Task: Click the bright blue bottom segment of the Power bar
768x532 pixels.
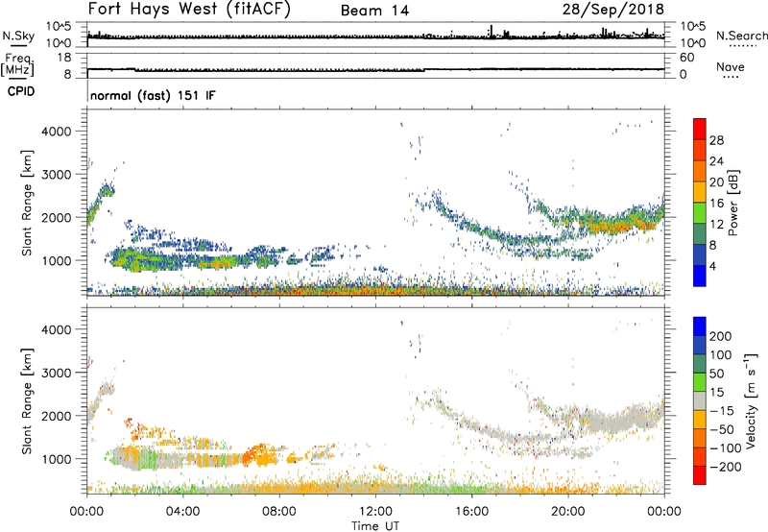Action: click(x=700, y=277)
